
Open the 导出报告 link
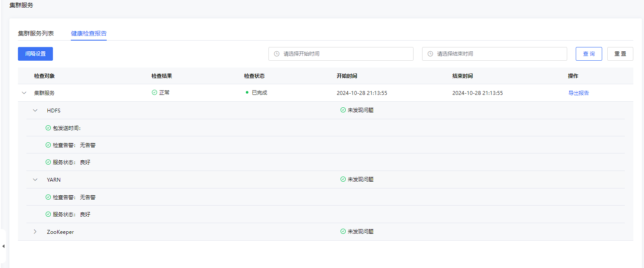(578, 93)
